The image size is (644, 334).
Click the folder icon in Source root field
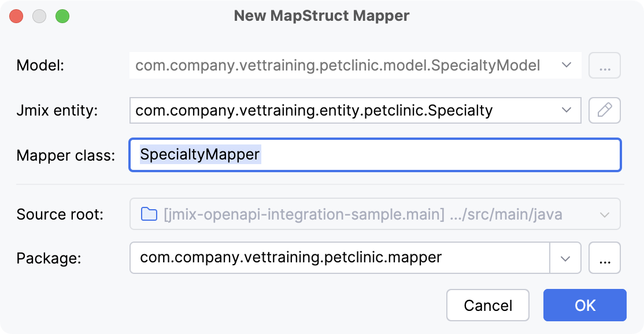[150, 214]
